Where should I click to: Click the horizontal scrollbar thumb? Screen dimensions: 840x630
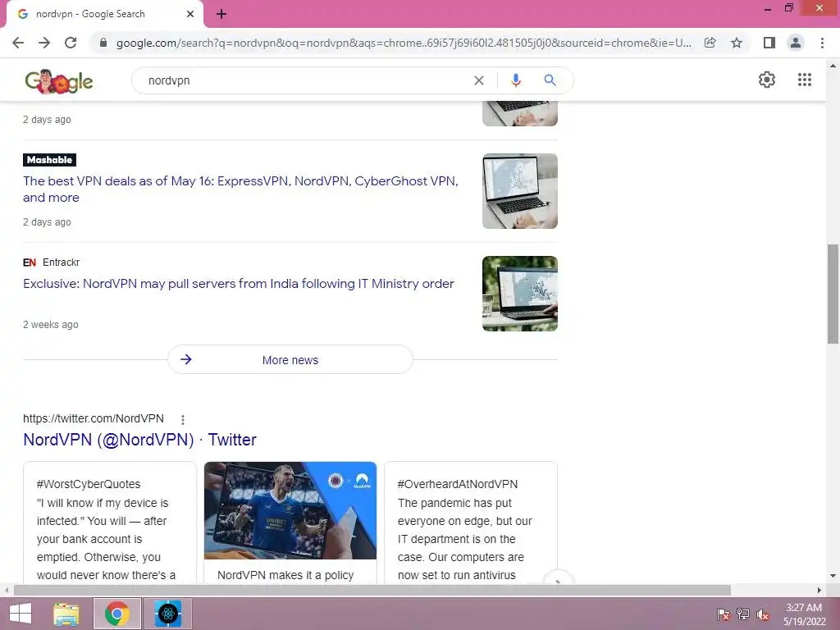point(372,591)
